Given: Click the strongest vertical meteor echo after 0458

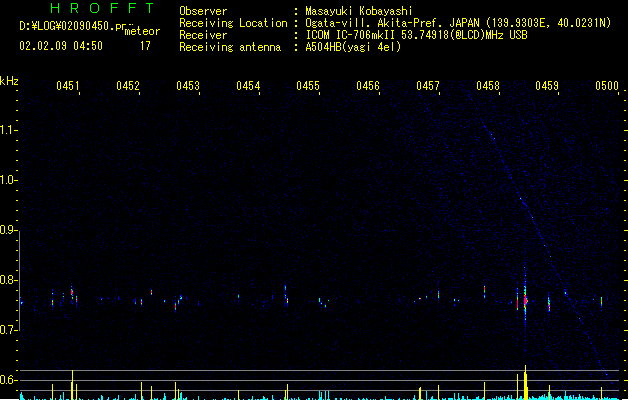Looking at the screenshot, I should 525,299.
